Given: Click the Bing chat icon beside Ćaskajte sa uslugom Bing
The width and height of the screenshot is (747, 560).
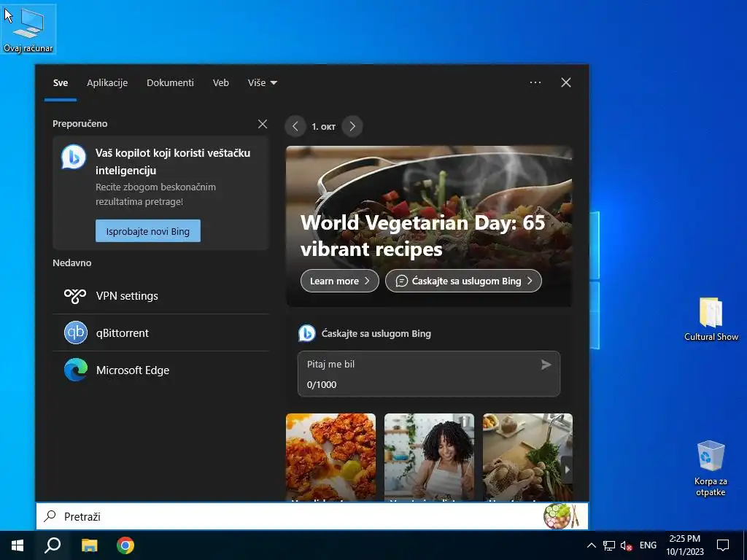Looking at the screenshot, I should [307, 333].
